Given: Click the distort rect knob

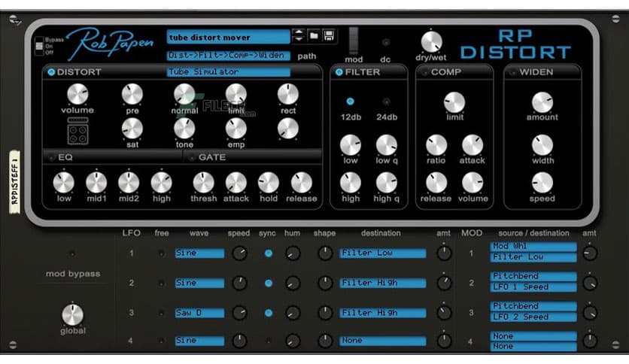Looking at the screenshot, I should coord(288,94).
